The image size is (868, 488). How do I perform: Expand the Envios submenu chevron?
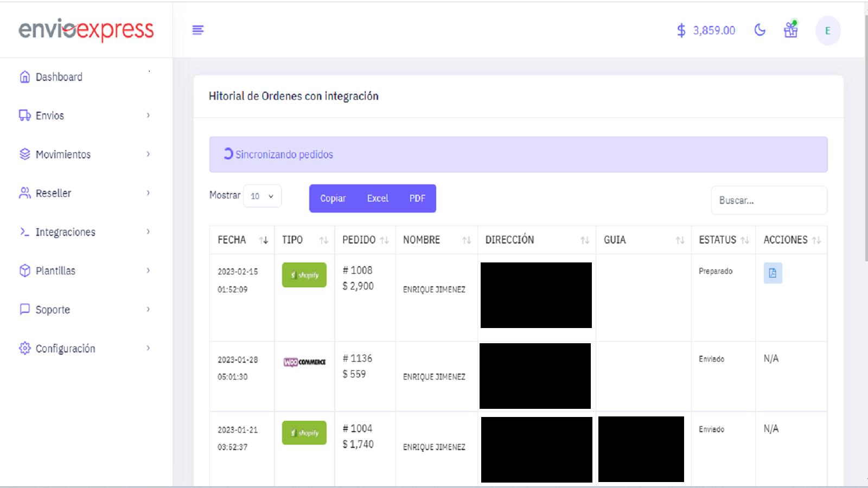(148, 115)
